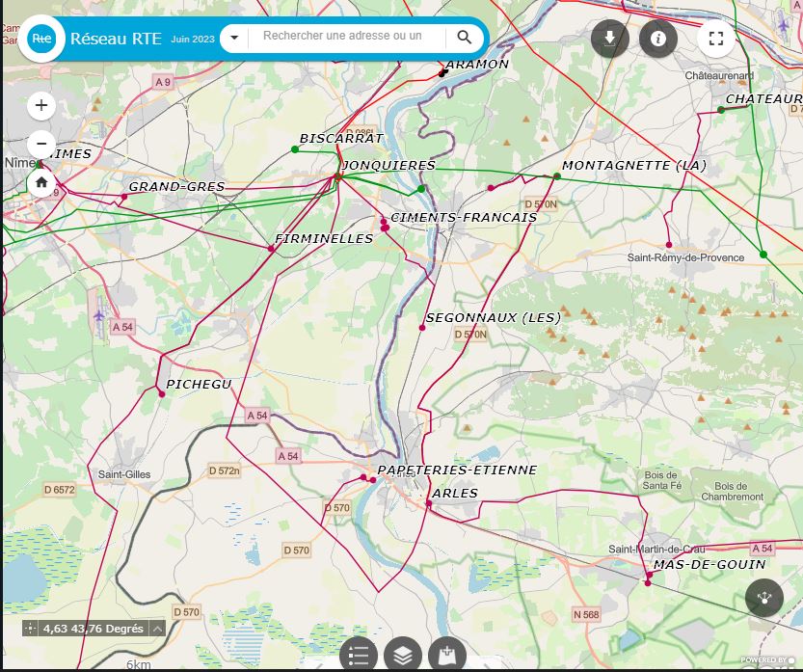Open the download data button

point(609,39)
